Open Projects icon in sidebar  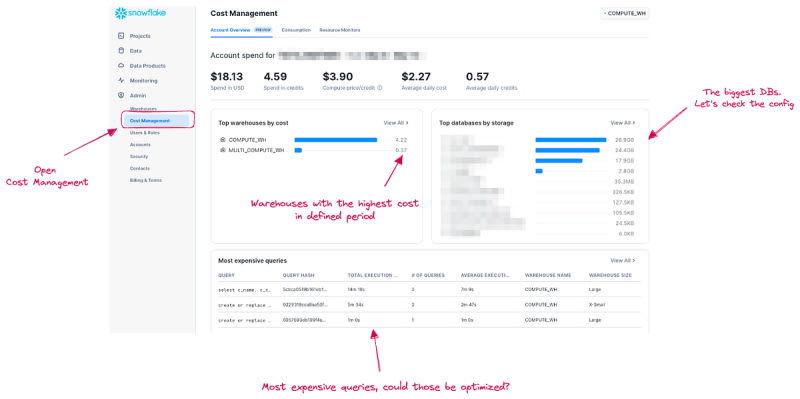(x=121, y=36)
